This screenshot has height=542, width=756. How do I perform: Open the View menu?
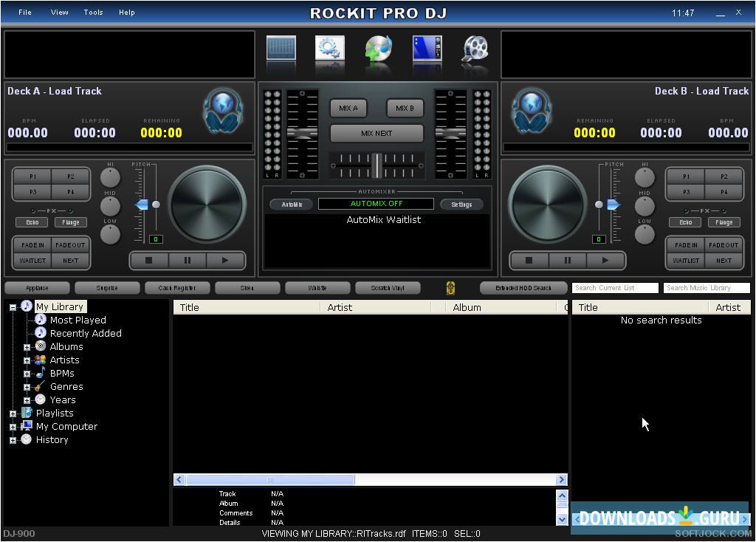(59, 12)
